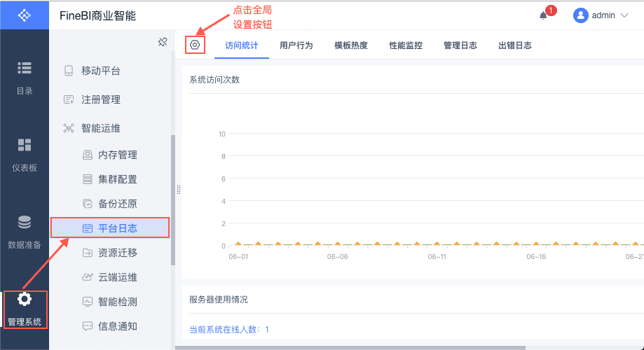Click the 当前系统在线人数 link
644x350 pixels.
[229, 329]
